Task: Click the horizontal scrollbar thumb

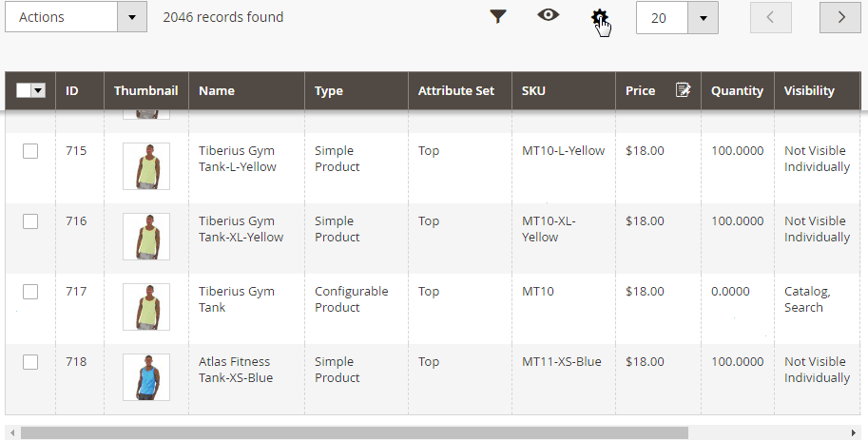Action: pyautogui.click(x=355, y=432)
